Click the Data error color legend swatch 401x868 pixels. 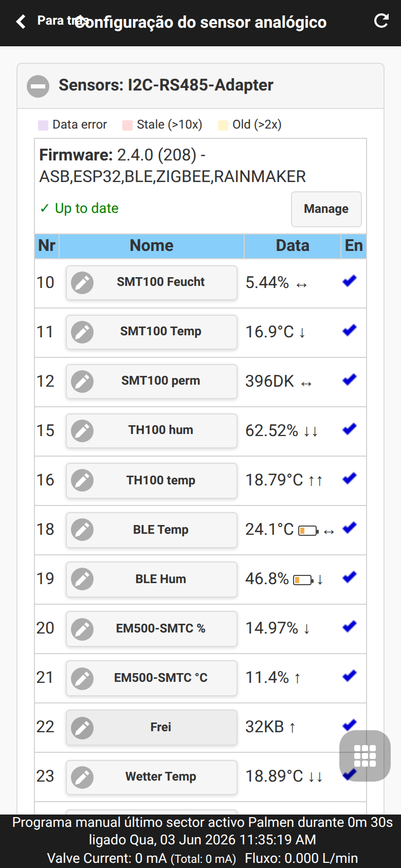43,125
